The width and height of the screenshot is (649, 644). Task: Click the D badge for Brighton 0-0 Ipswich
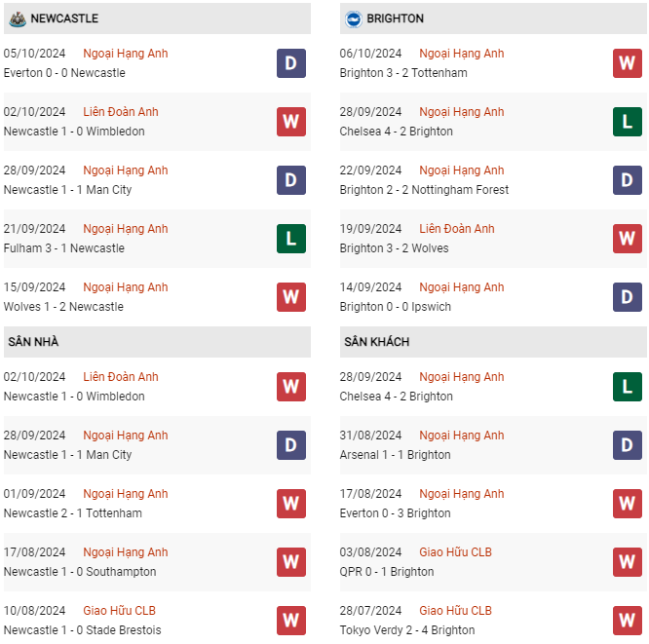pyautogui.click(x=627, y=297)
